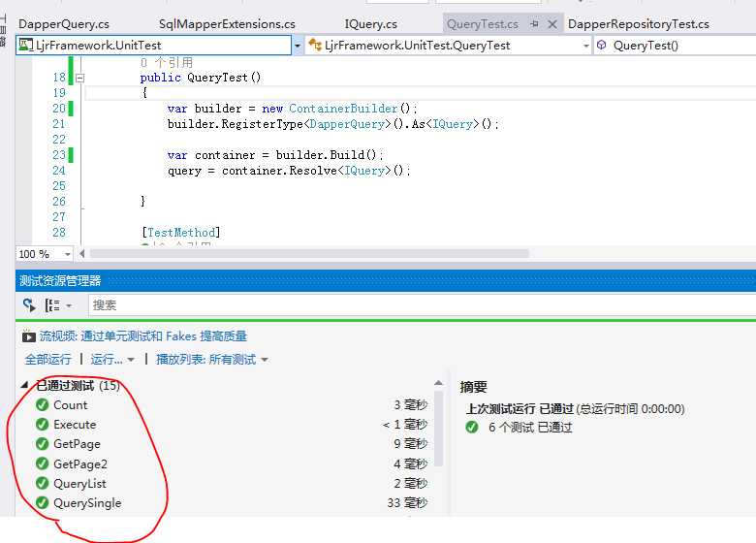Collapse the QueryTest constructor code block
This screenshot has width=756, height=543.
tap(80, 78)
